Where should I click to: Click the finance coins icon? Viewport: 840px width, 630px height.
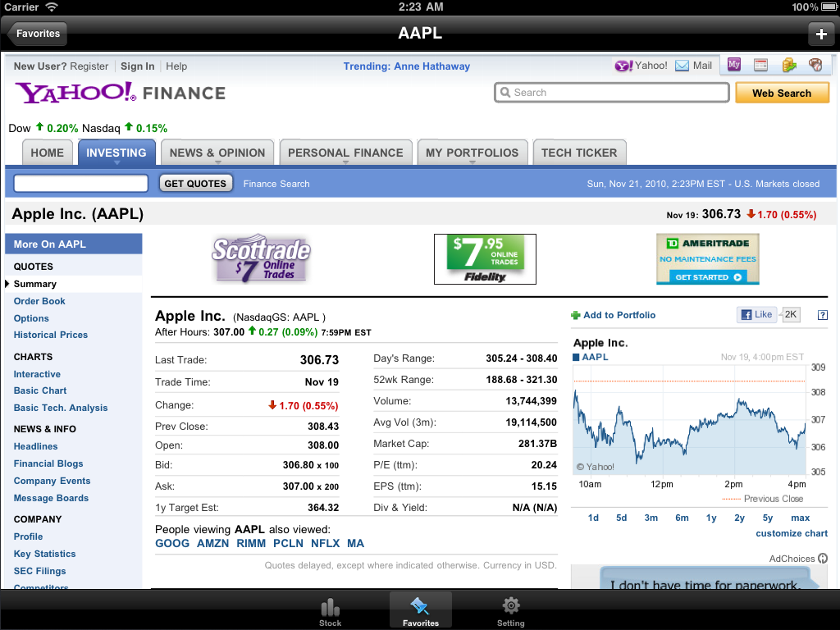pos(788,66)
